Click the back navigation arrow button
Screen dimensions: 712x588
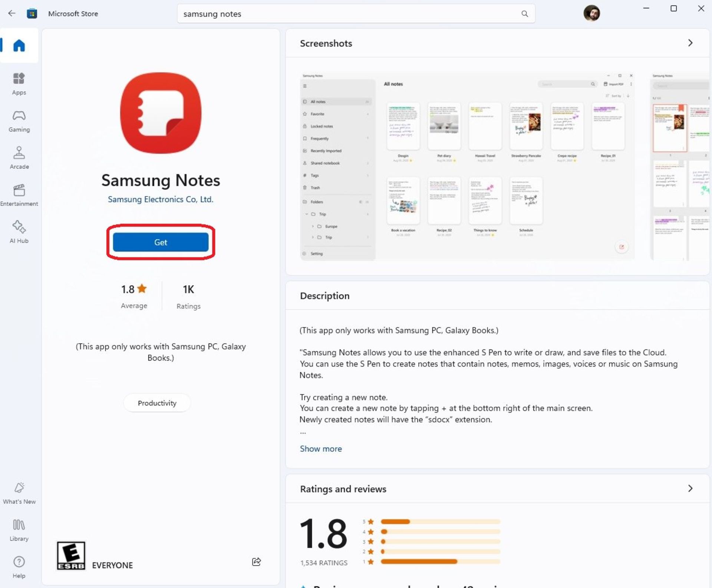click(12, 13)
